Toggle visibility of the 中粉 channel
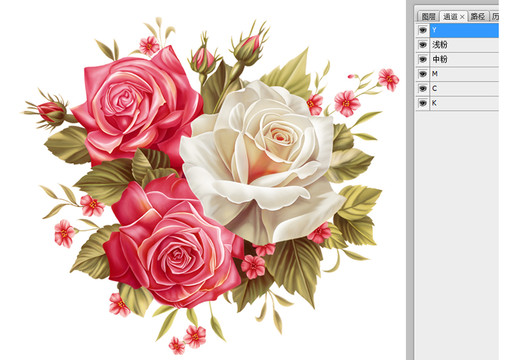Image resolution: width=507 pixels, height=360 pixels. 423,59
